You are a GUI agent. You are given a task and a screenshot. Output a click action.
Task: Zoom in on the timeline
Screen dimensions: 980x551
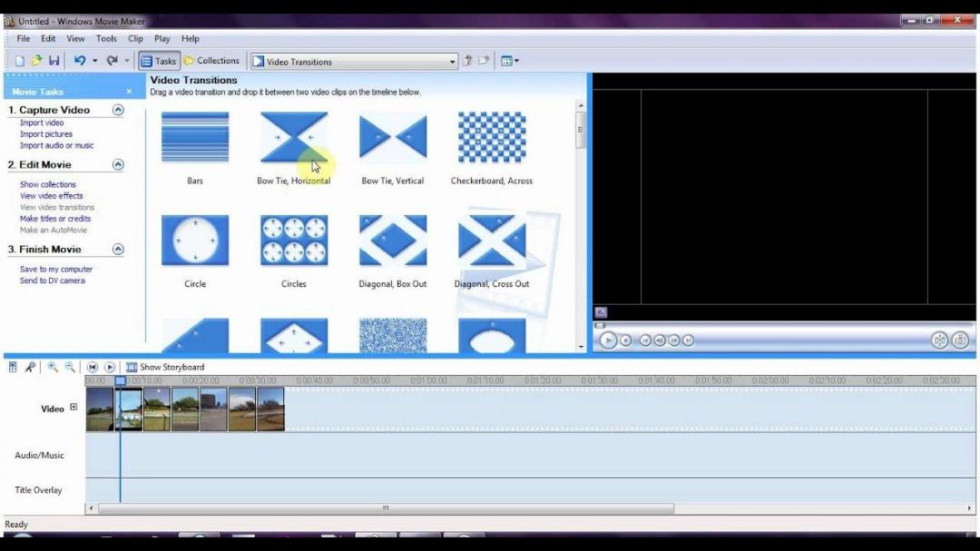[x=53, y=367]
